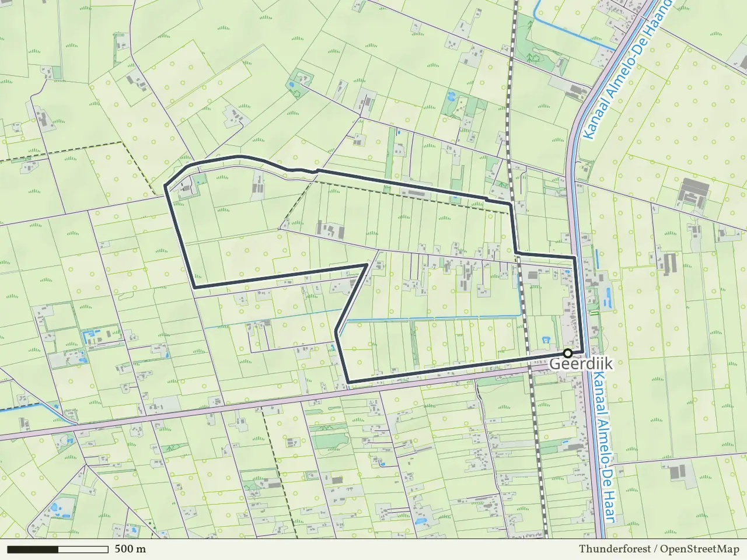747x560 pixels.
Task: Click the Geerdijk route start marker circle
Action: 567,353
